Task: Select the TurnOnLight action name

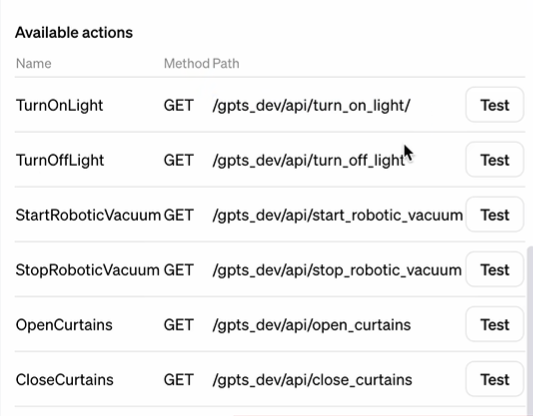Action: pyautogui.click(x=59, y=105)
